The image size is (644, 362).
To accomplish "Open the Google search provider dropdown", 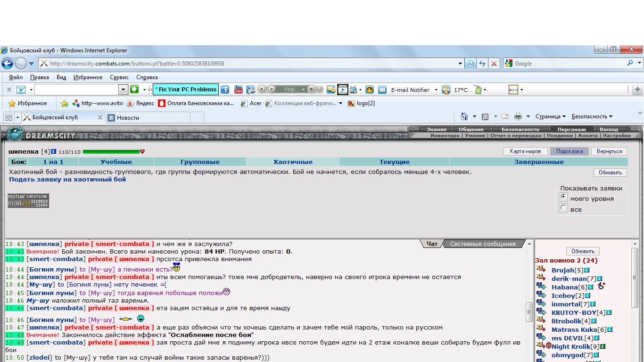I will [639, 63].
